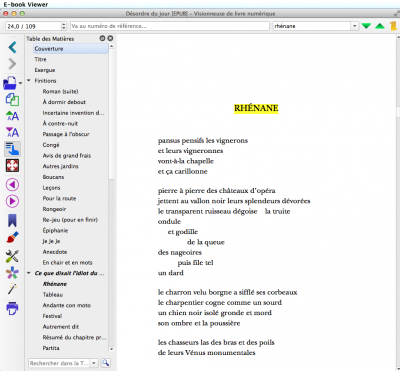
Task: Open search history dropdown arrow
Action: click(x=354, y=26)
